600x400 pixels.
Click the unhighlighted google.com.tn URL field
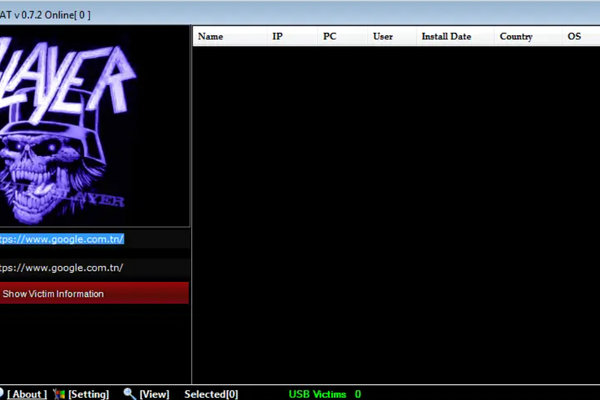point(95,268)
